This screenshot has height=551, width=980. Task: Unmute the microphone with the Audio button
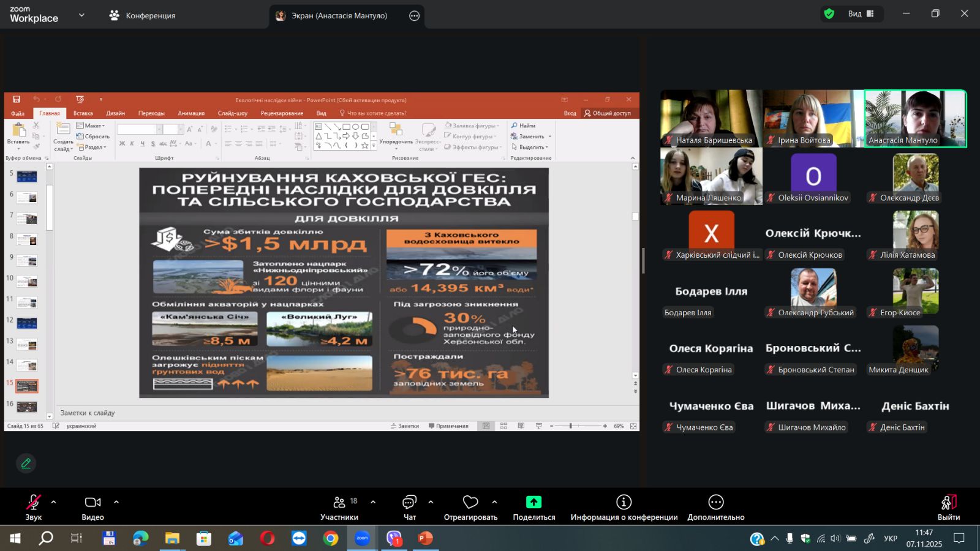33,503
